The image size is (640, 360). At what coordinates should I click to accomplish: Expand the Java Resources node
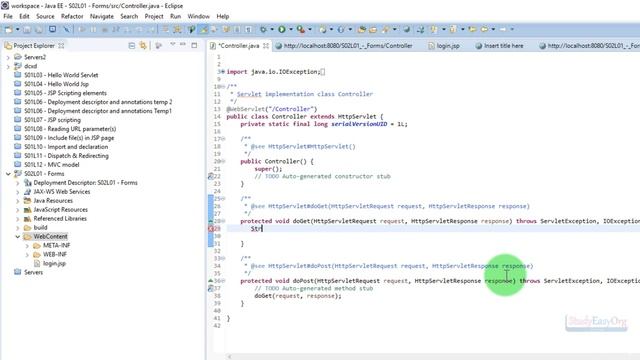(x=18, y=201)
